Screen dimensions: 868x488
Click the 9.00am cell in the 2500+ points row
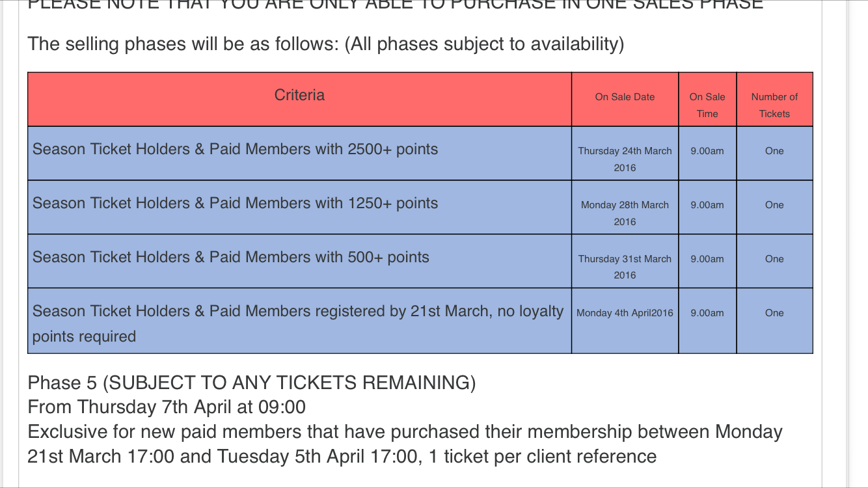[707, 151]
